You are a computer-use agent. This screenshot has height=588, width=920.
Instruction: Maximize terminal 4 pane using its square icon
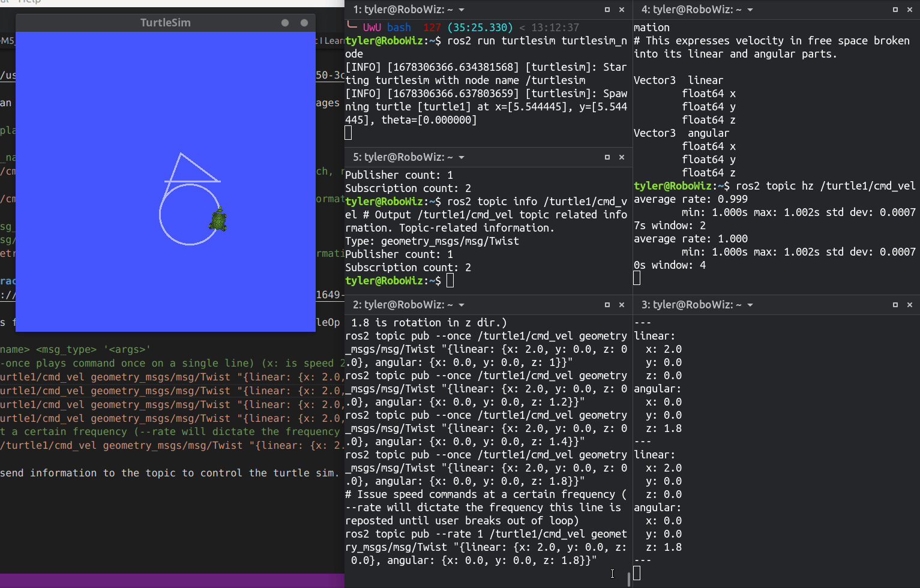tap(895, 10)
